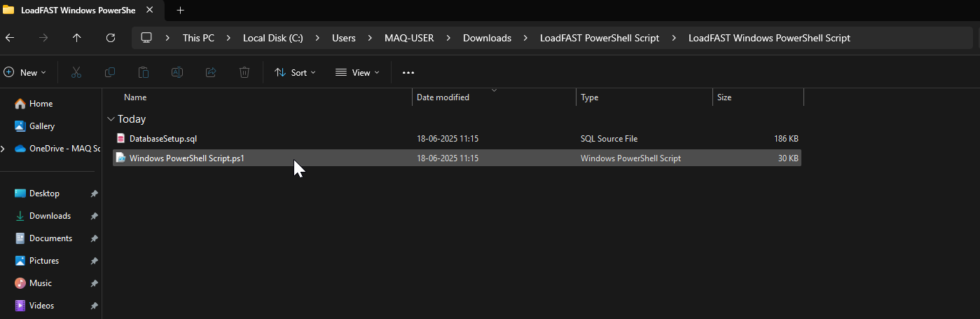Go to Downloads in the address bar
The width and height of the screenshot is (980, 319).
487,38
